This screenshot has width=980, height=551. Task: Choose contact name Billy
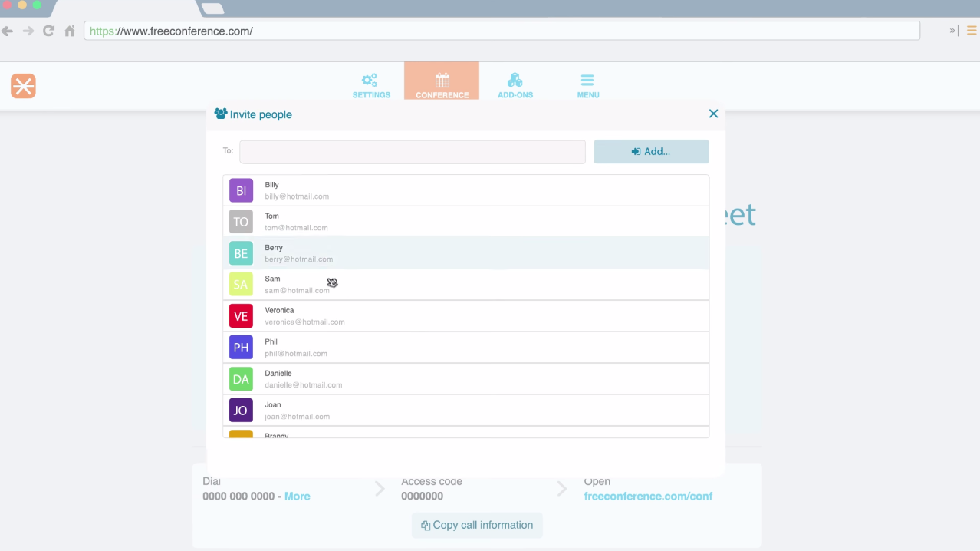(x=271, y=185)
